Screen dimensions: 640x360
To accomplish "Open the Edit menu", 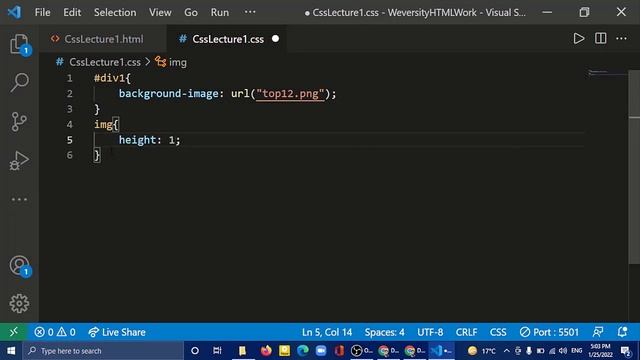I will pos(72,12).
